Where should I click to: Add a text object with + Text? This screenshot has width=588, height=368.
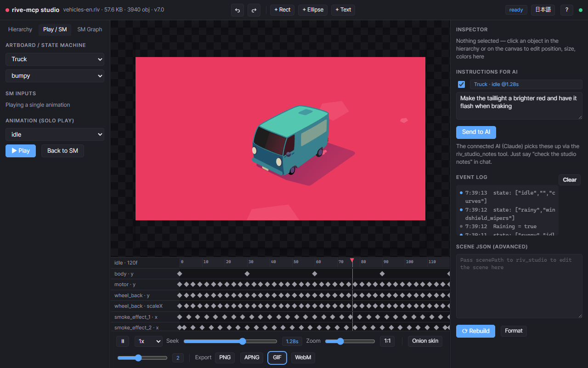(x=343, y=10)
